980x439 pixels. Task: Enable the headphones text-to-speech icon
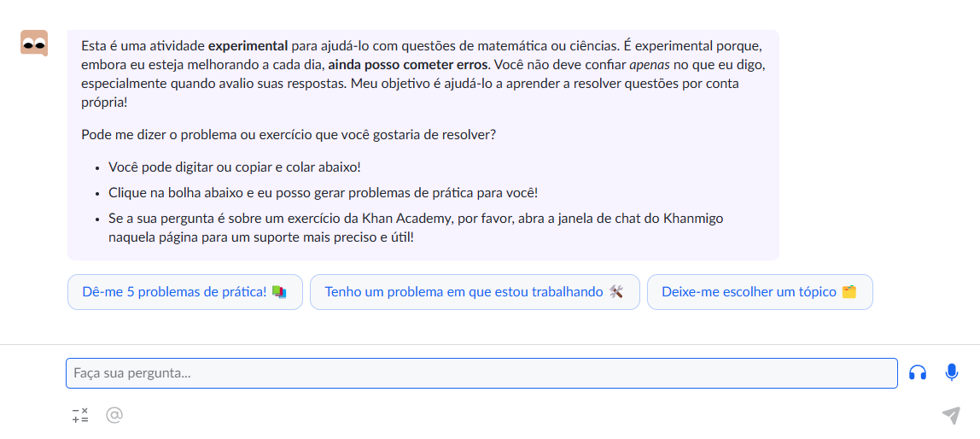918,372
